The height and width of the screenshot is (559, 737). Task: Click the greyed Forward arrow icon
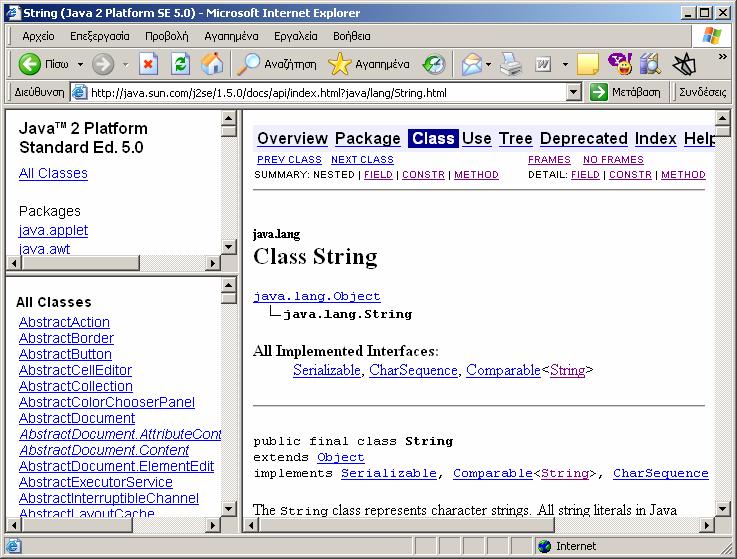(x=103, y=64)
